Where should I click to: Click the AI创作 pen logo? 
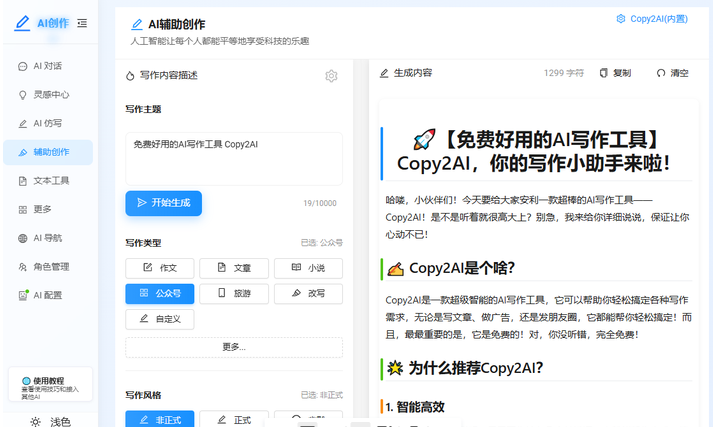(x=22, y=23)
